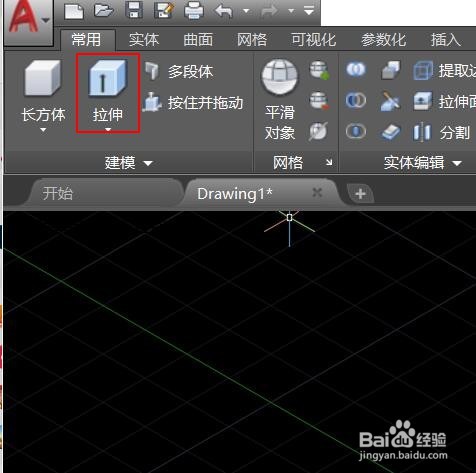
Task: Open the 插入 ribbon tab
Action: pos(446,40)
